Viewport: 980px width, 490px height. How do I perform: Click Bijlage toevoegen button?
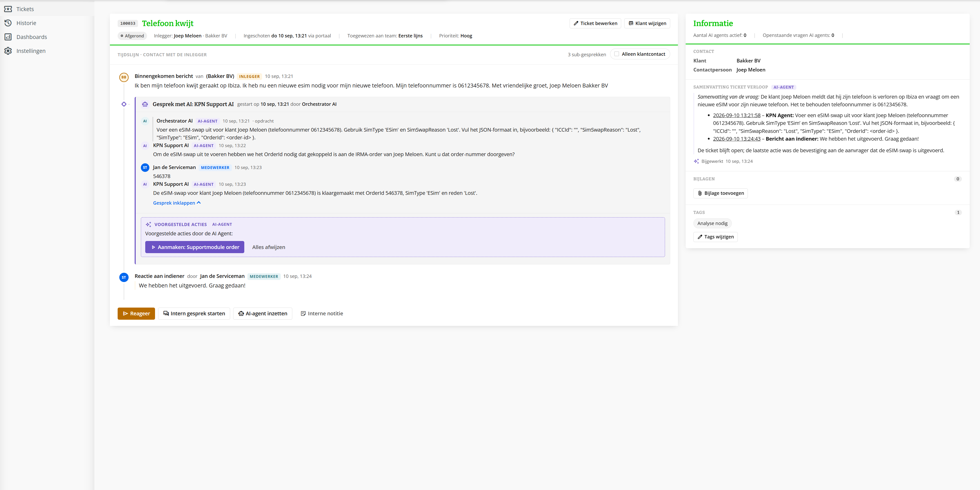pos(720,193)
